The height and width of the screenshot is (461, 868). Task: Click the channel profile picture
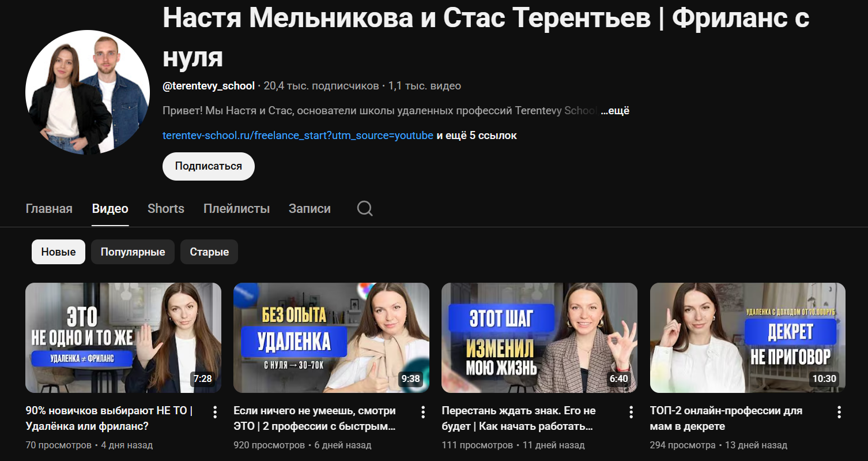pyautogui.click(x=86, y=92)
